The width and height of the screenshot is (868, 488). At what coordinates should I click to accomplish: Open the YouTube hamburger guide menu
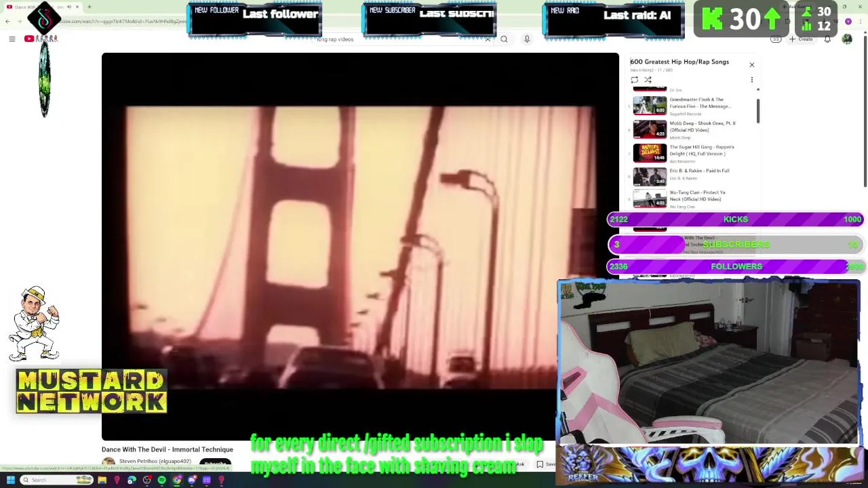[x=12, y=39]
